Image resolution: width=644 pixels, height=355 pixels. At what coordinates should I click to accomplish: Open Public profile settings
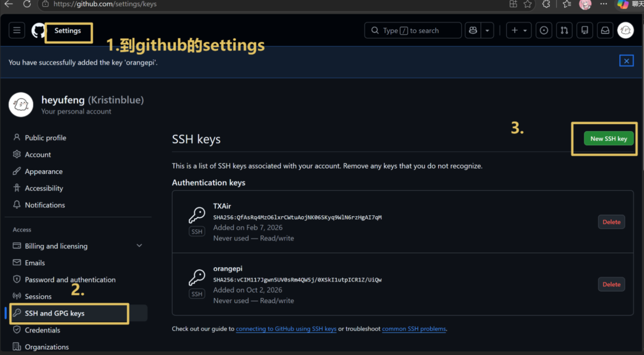pyautogui.click(x=46, y=138)
